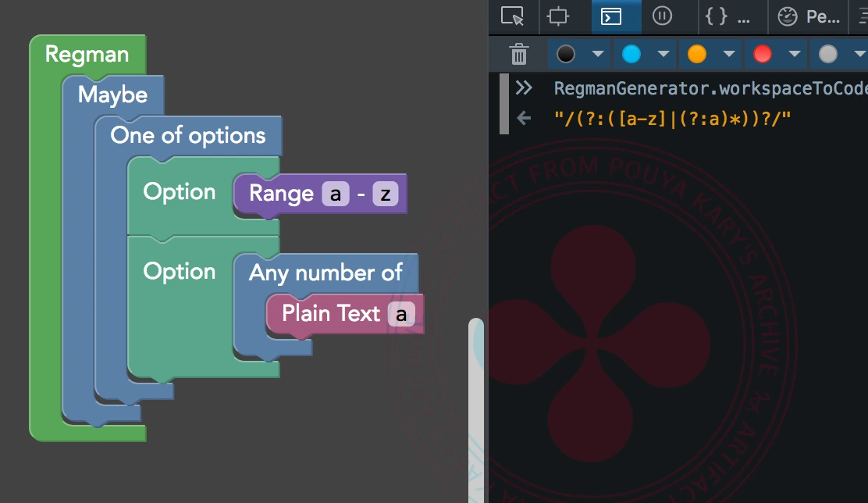The height and width of the screenshot is (503, 868).
Task: Expand dropdown arrow beside red filter
Action: (794, 54)
